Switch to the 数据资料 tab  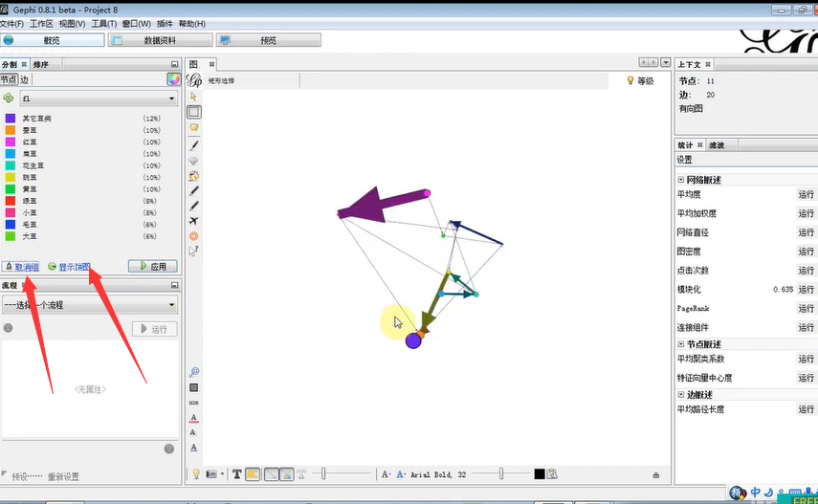(160, 40)
